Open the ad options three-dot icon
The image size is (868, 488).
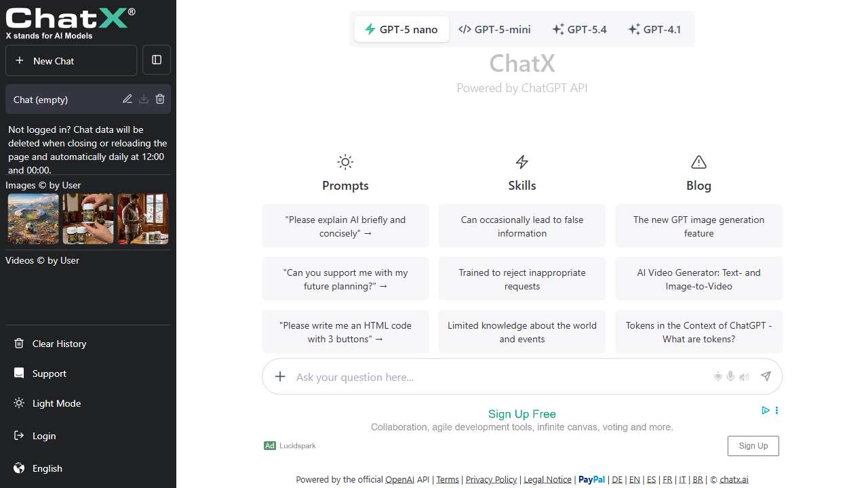coord(776,410)
